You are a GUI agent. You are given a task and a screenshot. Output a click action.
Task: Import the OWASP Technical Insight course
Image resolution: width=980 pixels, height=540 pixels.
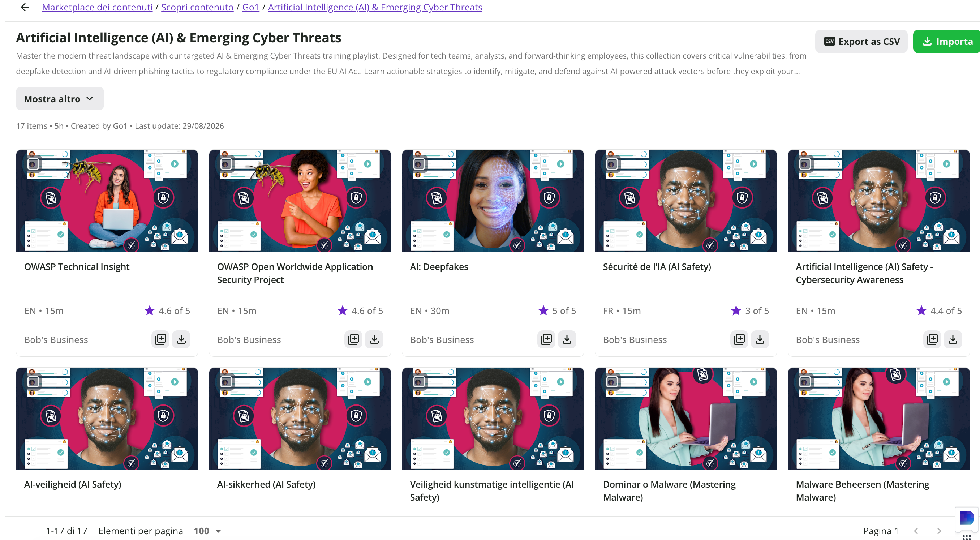coord(181,339)
